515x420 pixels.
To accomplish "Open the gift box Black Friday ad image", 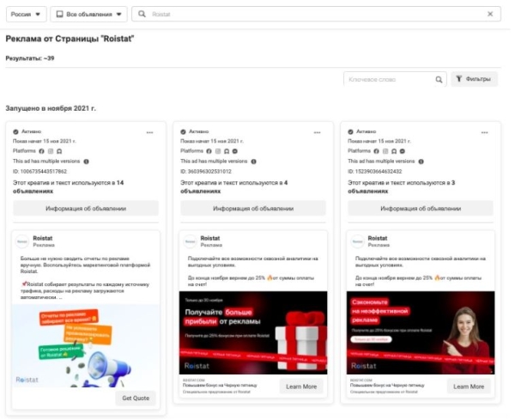I will click(x=253, y=332).
